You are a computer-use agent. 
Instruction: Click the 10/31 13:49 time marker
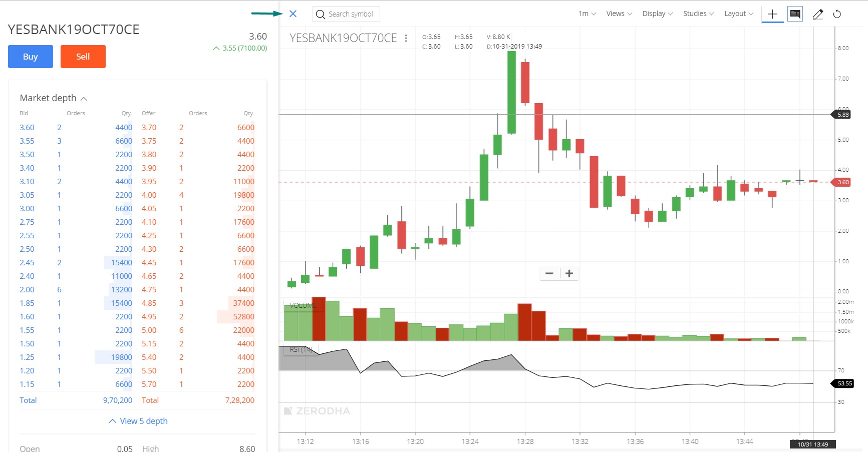pyautogui.click(x=813, y=444)
